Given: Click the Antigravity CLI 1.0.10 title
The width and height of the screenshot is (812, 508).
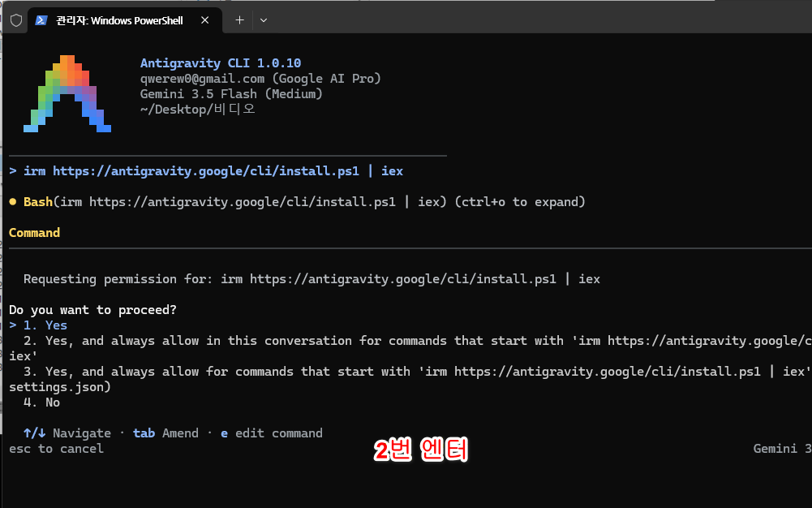Looking at the screenshot, I should (x=221, y=63).
